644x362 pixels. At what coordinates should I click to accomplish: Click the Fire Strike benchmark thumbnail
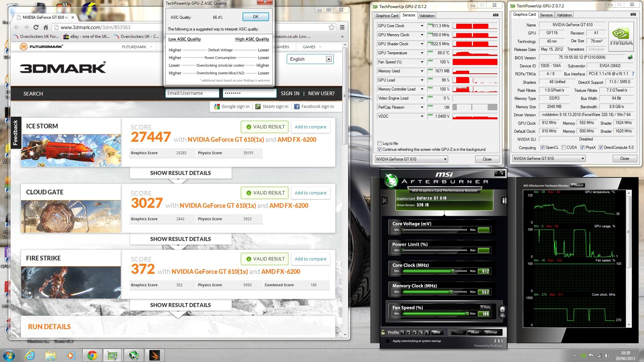point(71,282)
